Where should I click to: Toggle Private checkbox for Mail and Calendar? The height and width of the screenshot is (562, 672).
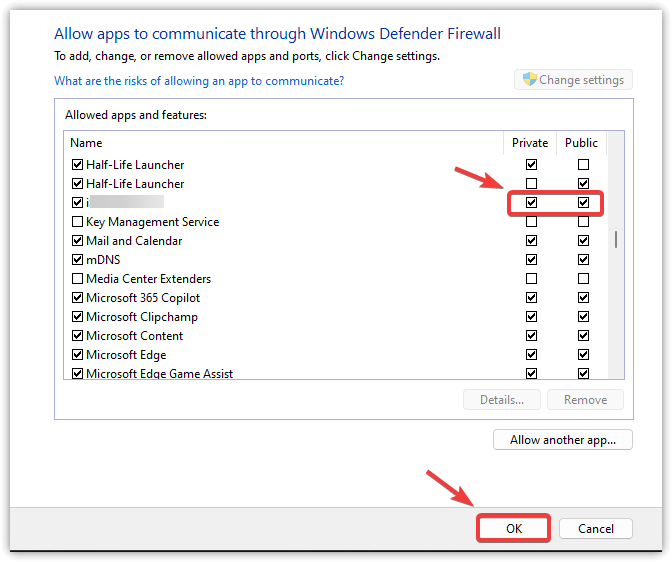[531, 241]
